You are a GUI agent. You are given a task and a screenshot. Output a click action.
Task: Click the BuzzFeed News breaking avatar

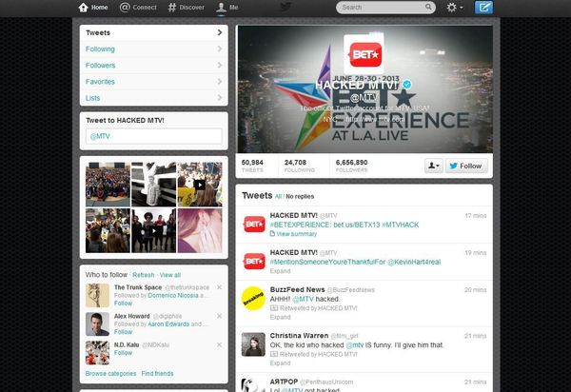tap(253, 299)
